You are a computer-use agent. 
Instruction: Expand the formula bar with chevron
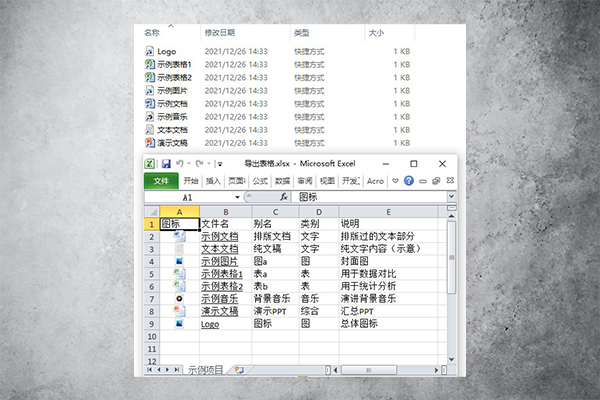452,196
